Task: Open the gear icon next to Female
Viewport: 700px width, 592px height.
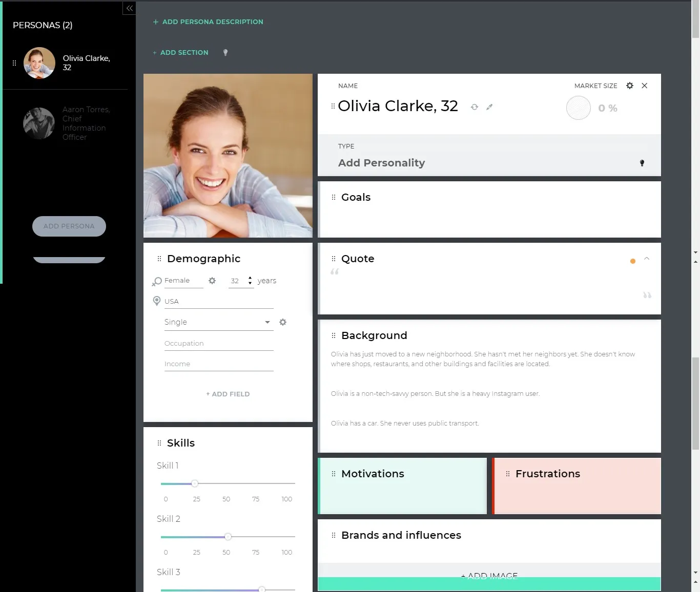Action: coord(212,281)
